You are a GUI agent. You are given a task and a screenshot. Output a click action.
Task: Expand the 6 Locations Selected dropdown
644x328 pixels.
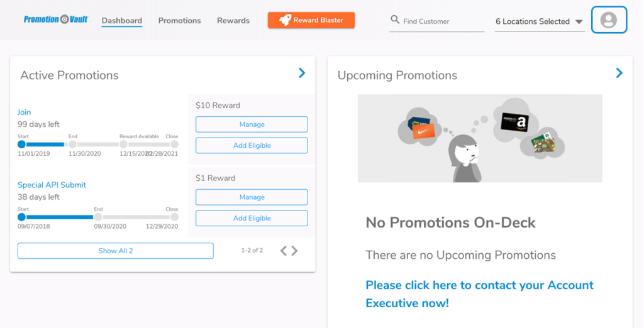pyautogui.click(x=539, y=21)
